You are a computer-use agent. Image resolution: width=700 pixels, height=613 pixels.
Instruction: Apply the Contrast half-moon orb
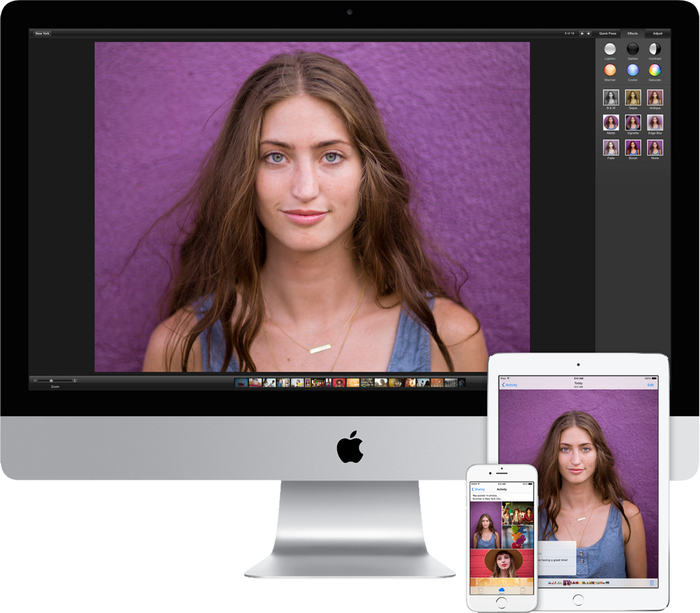click(655, 49)
